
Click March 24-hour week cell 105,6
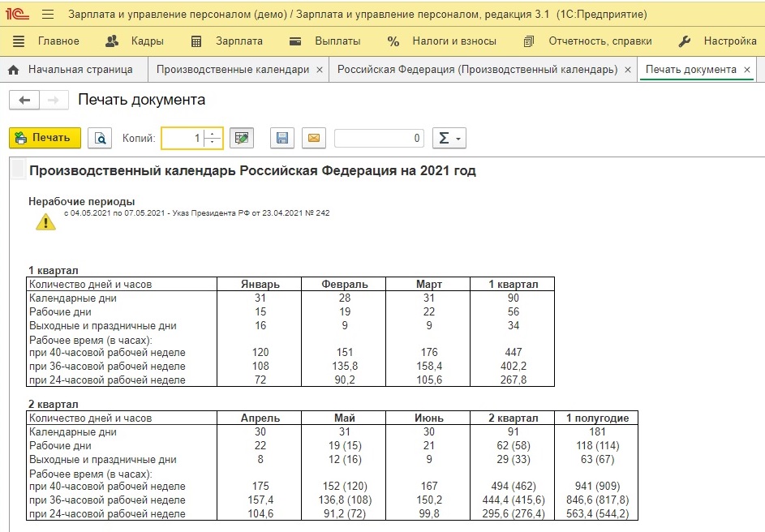429,380
